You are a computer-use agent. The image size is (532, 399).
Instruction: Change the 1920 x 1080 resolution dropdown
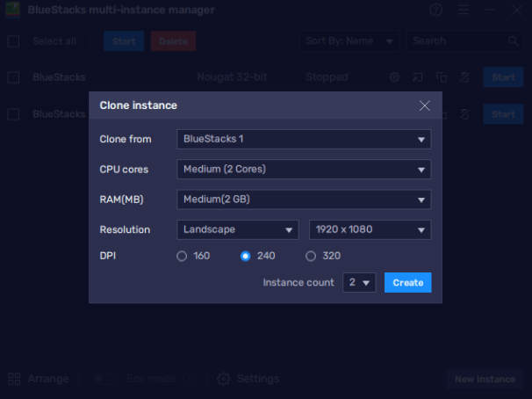(370, 229)
